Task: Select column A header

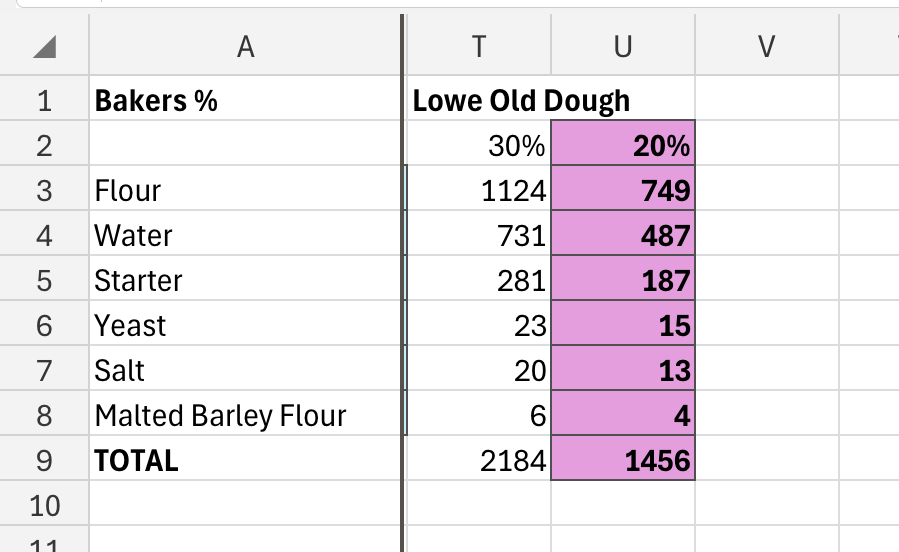Action: 245,47
